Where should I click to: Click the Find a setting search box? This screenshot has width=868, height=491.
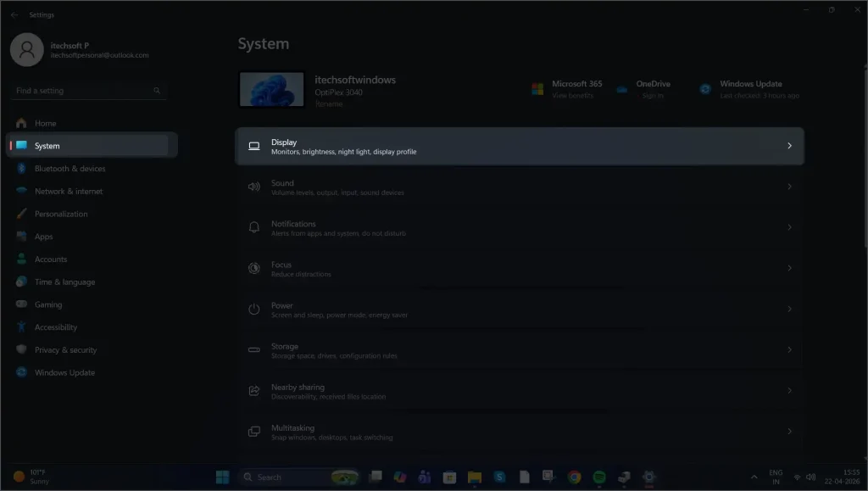click(x=89, y=90)
